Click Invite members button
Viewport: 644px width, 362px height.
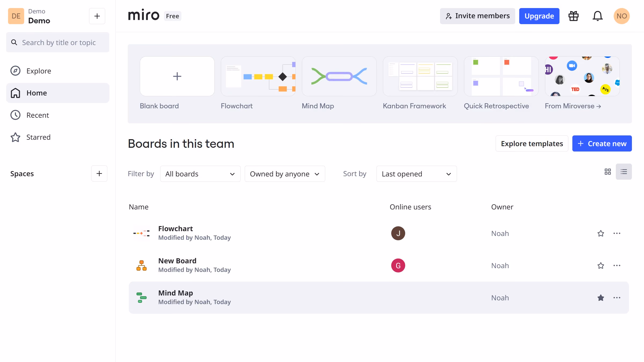(478, 16)
